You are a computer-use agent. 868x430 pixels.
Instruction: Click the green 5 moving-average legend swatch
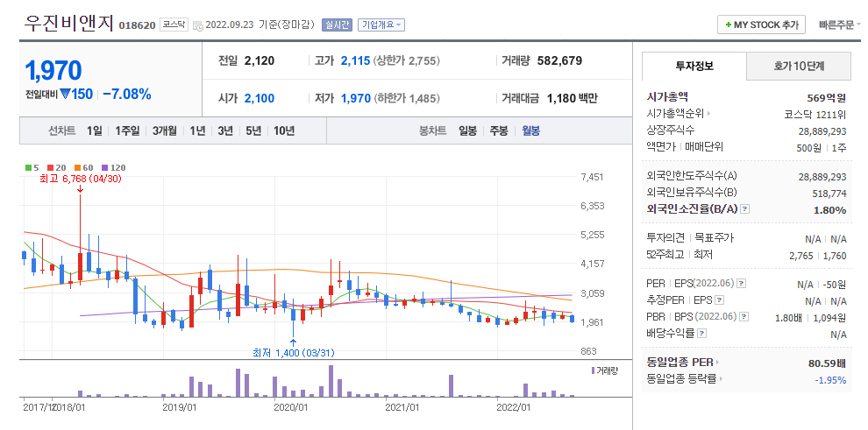28,168
